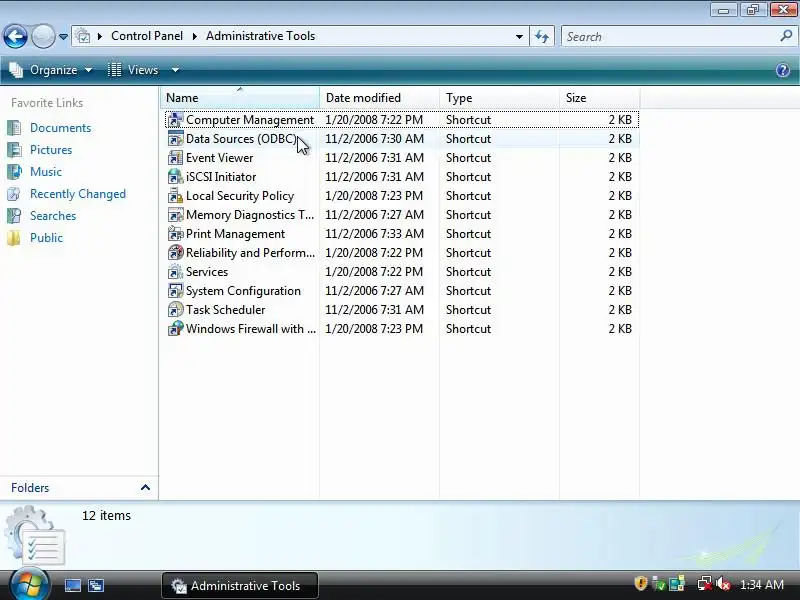Screen dimensions: 800x600
Task: Click the Memory Diagnostics Tool icon
Action: click(x=176, y=215)
